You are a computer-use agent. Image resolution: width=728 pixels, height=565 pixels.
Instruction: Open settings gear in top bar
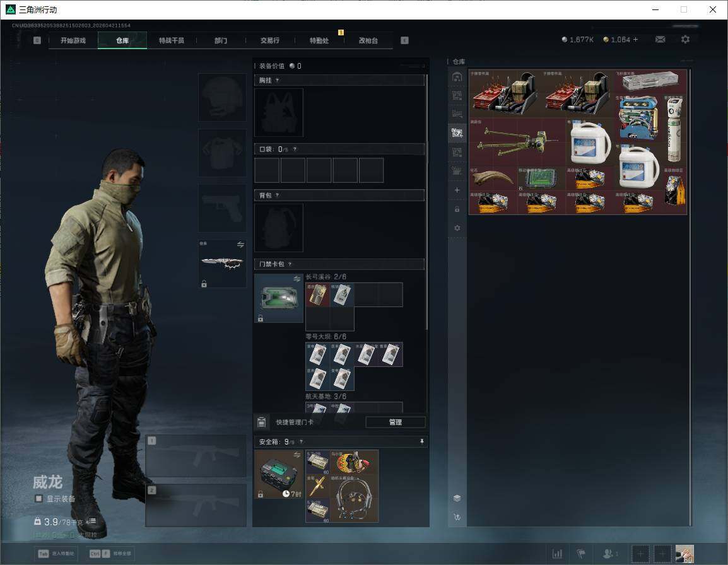click(x=685, y=40)
